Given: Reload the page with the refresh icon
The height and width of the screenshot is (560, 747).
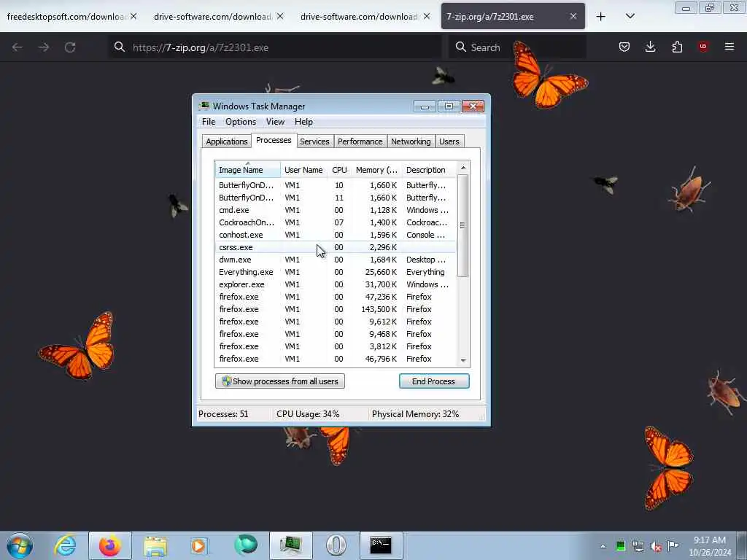Looking at the screenshot, I should tap(70, 47).
